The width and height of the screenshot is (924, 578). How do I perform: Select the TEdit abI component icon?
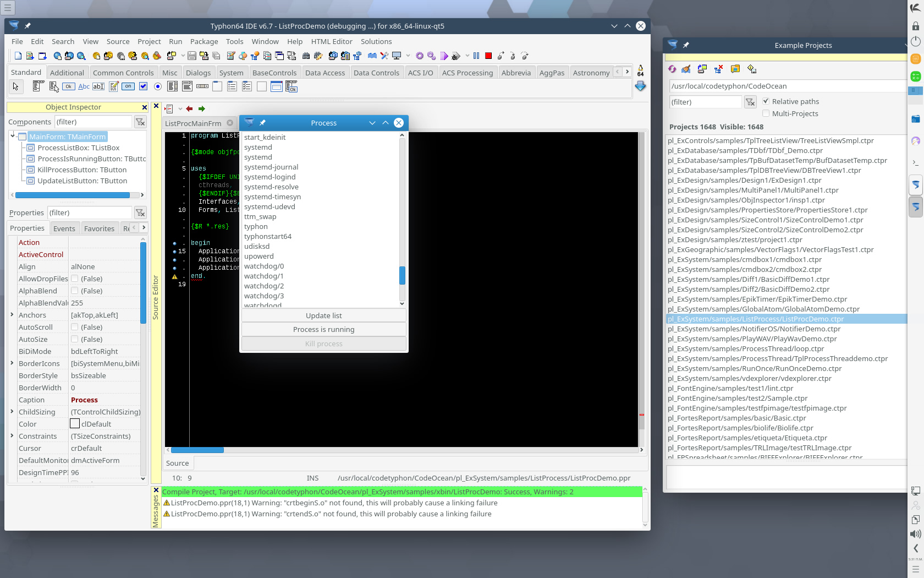[98, 86]
